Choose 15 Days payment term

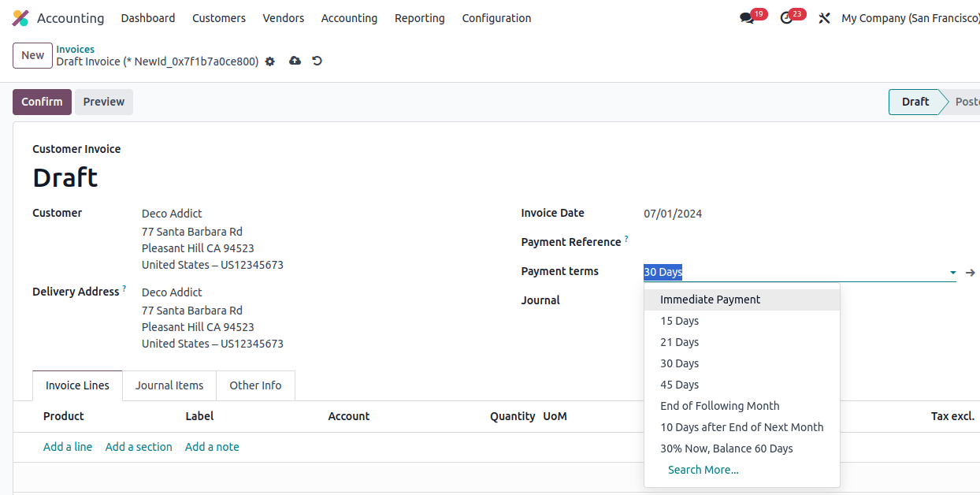742,321
